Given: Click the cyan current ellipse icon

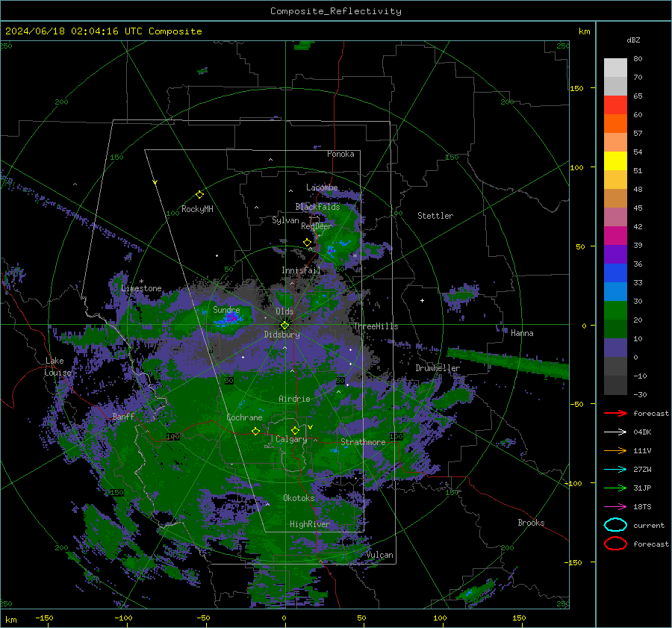Looking at the screenshot, I should coord(615,525).
